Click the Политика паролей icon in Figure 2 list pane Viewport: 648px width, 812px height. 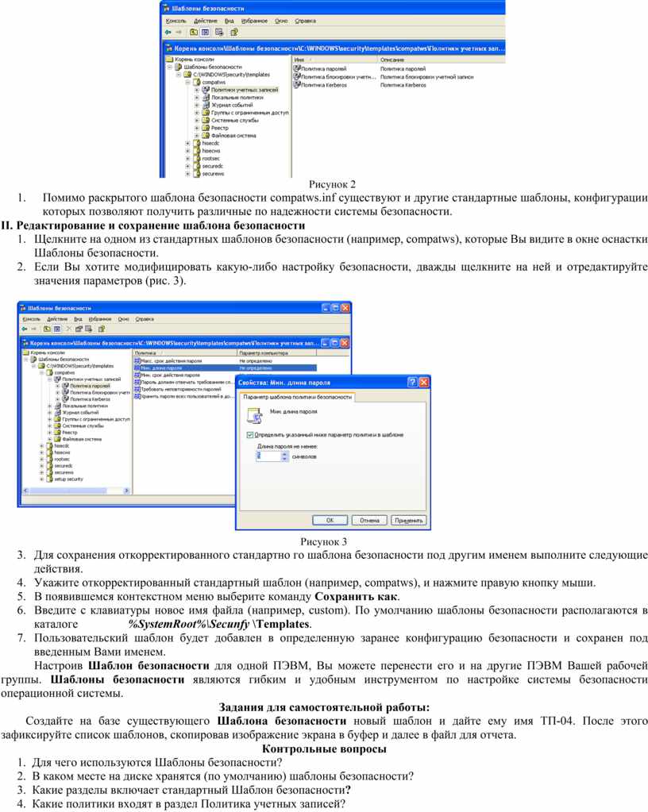297,68
